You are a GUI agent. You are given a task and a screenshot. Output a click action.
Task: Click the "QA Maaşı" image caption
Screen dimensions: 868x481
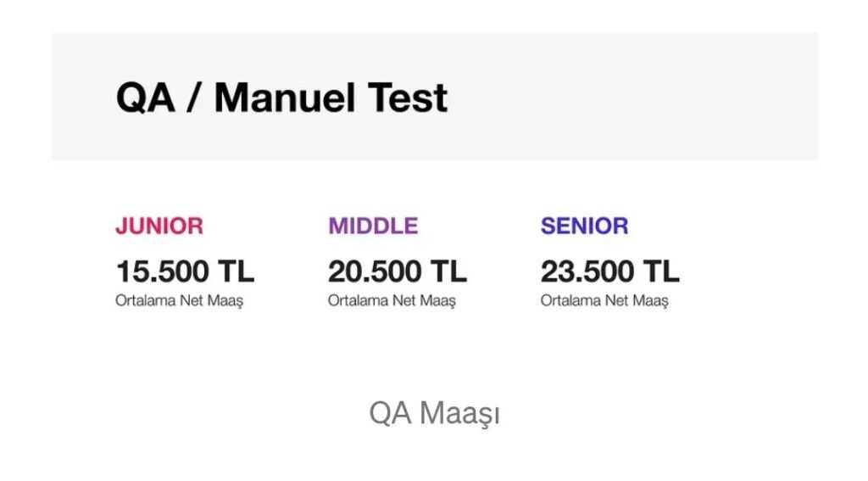tap(434, 414)
